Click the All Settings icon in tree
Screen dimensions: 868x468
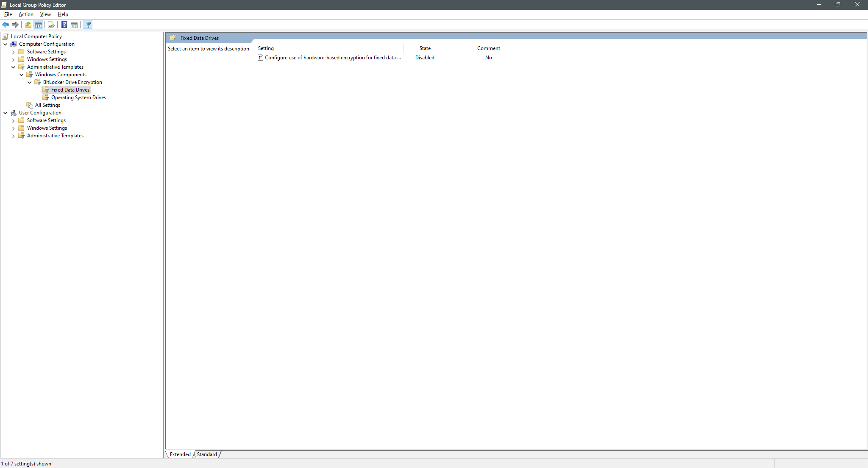click(x=30, y=105)
